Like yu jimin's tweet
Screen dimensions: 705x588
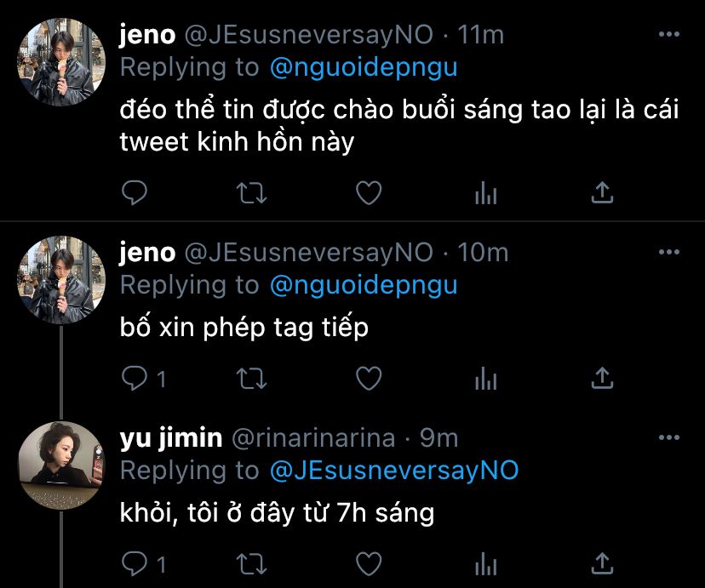pyautogui.click(x=368, y=563)
